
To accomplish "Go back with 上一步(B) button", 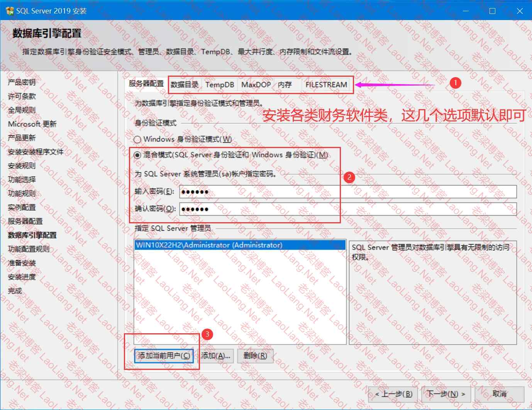I will click(393, 394).
